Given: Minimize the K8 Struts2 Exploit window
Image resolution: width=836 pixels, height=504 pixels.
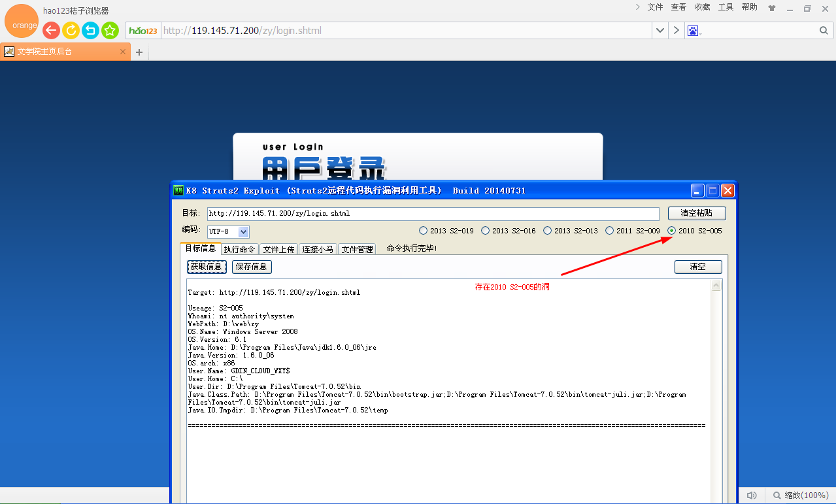Looking at the screenshot, I should pos(698,191).
